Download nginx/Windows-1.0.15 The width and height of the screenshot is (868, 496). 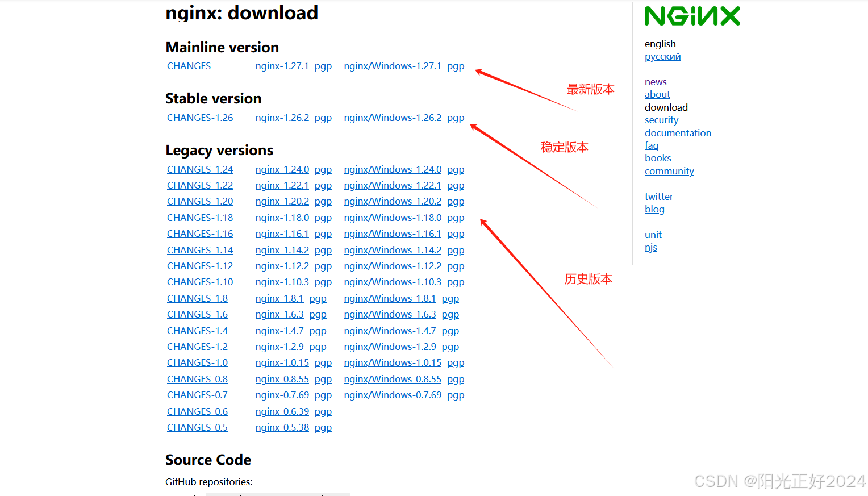pos(393,362)
